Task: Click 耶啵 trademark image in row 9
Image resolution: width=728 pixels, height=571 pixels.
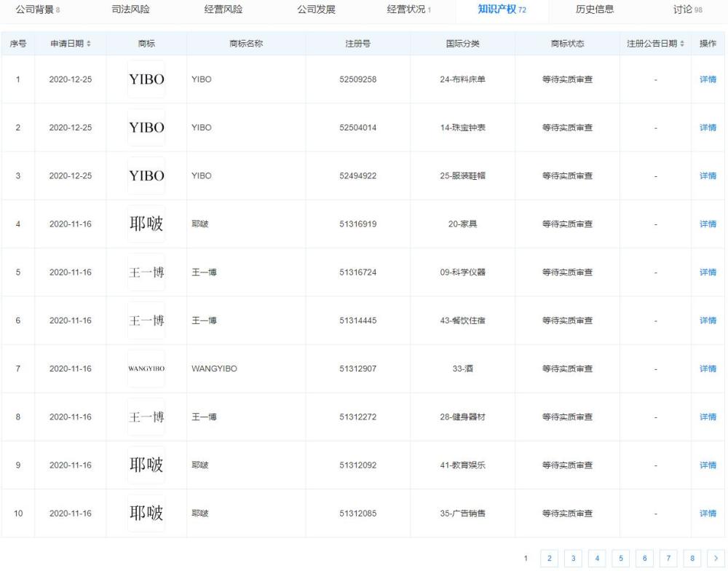Action: (146, 465)
